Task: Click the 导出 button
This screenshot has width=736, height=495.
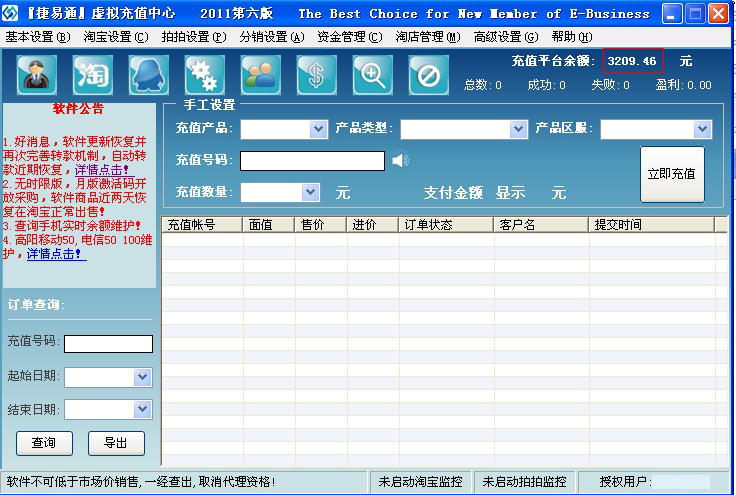Action: click(x=116, y=443)
